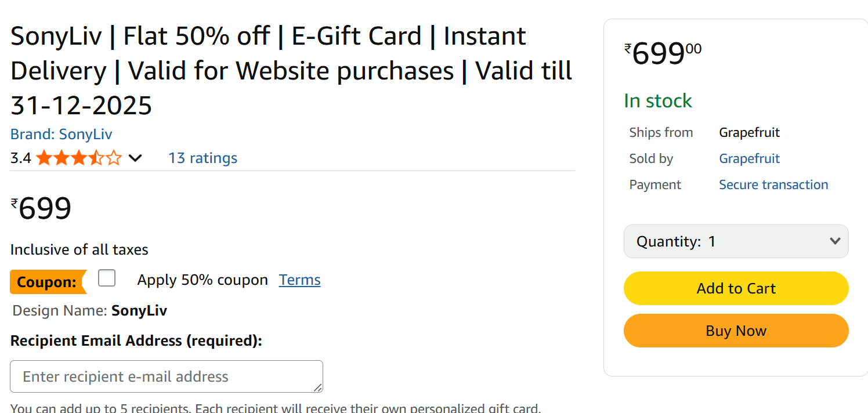Image resolution: width=868 pixels, height=413 pixels.
Task: Open the Sold by Grapefruit seller link
Action: coord(749,159)
